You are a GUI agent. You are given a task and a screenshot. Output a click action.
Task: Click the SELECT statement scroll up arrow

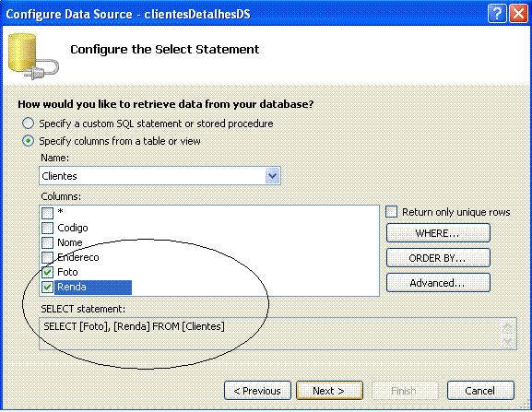(508, 326)
